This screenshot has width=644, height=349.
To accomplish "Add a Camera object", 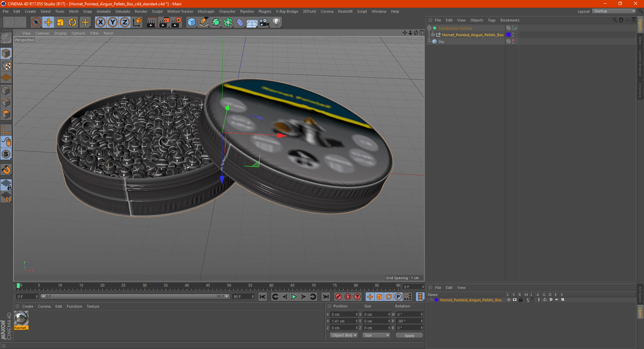I will coord(264,22).
